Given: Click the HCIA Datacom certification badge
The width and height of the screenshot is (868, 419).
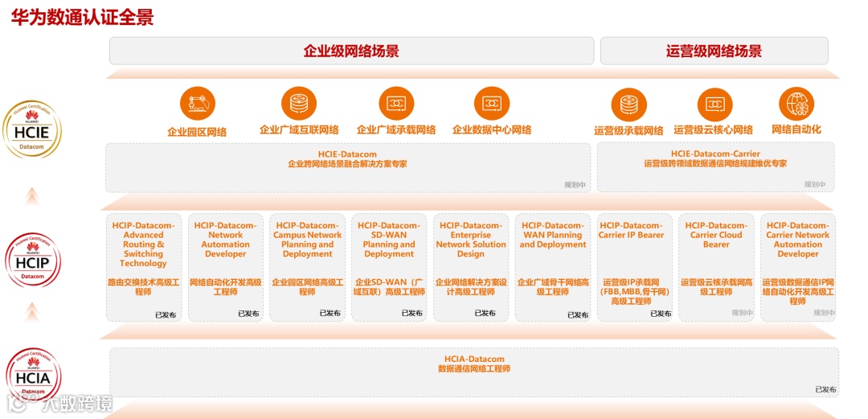Looking at the screenshot, I should [x=33, y=376].
